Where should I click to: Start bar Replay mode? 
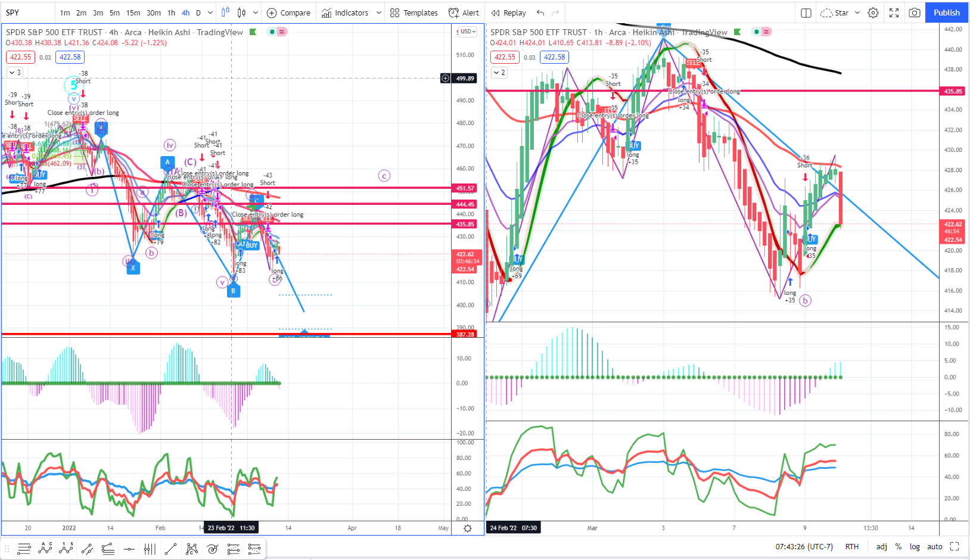[x=509, y=13]
